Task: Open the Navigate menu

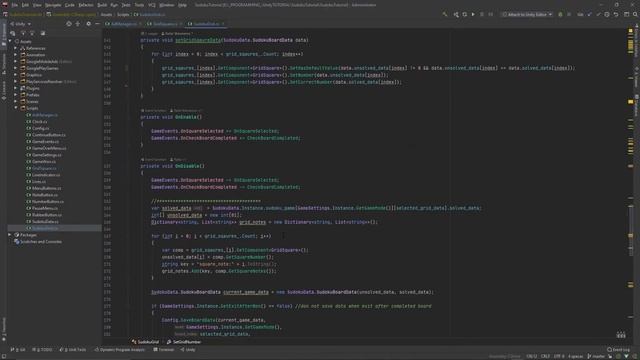Action: tap(53, 5)
